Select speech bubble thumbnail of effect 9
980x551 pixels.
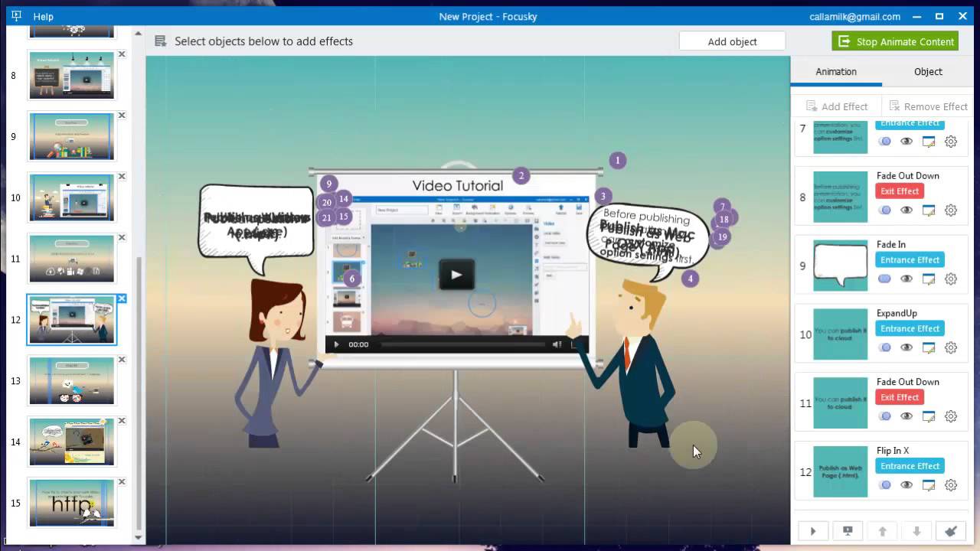(x=841, y=266)
